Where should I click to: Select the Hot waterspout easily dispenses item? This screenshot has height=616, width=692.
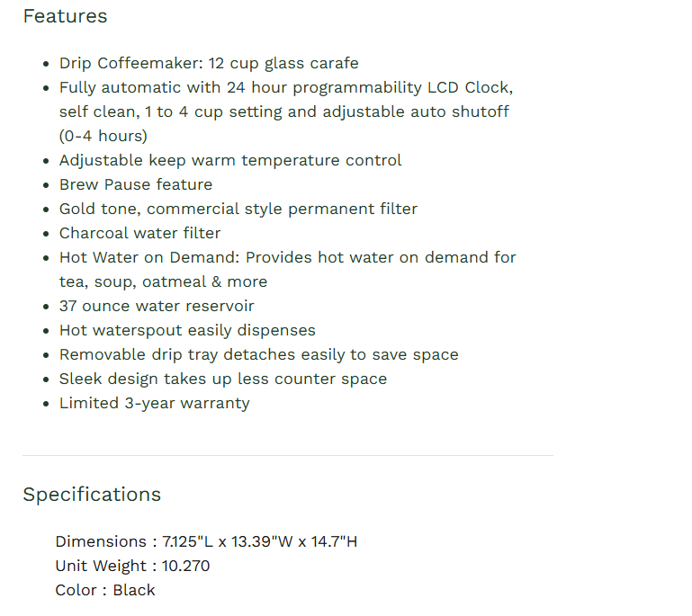tap(187, 330)
